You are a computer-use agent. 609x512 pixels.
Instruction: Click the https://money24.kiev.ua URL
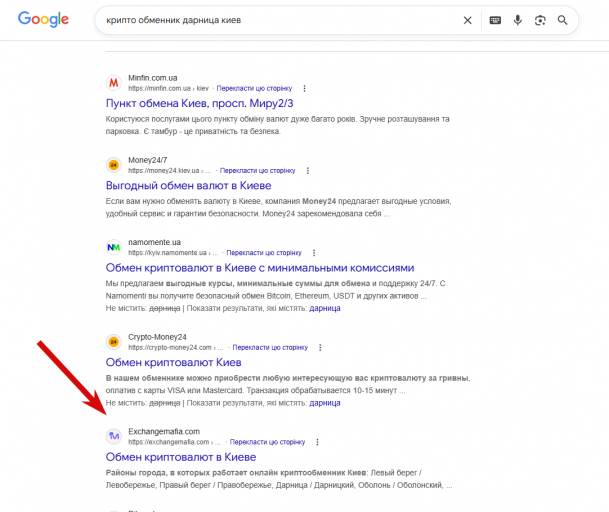(x=169, y=171)
